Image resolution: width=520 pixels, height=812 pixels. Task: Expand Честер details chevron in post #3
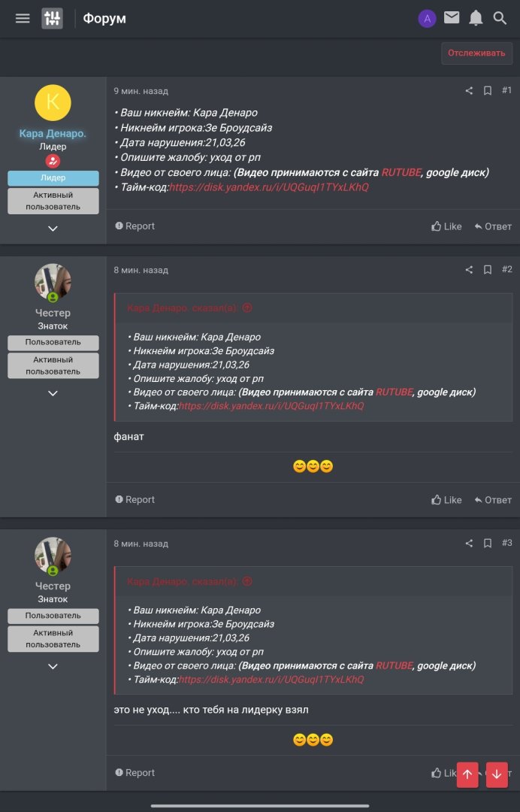click(x=53, y=666)
